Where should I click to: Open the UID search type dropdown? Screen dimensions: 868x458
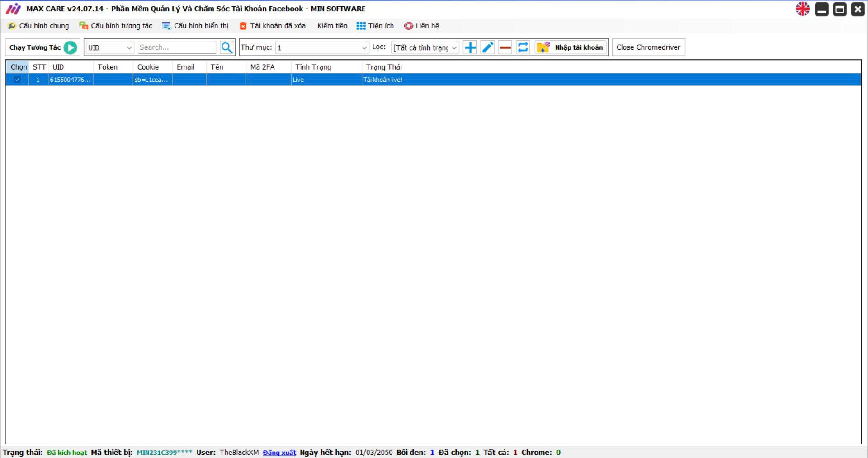click(x=110, y=47)
